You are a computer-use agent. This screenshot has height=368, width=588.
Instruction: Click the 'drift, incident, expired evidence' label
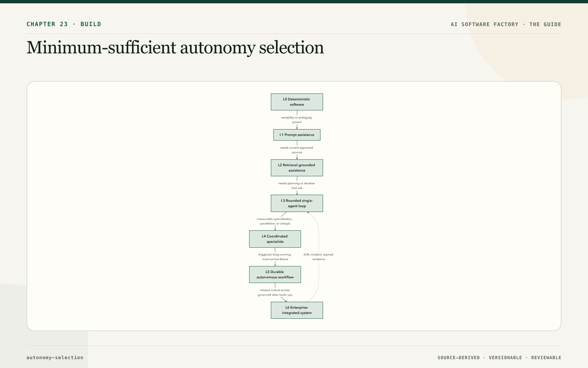(x=319, y=257)
